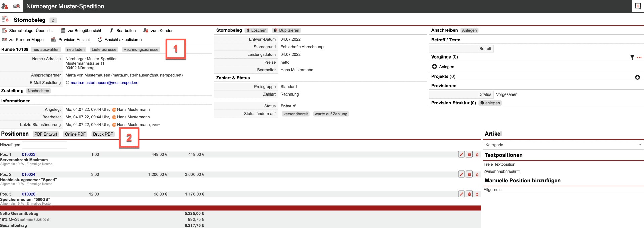Screen dimensions: 644x228
Task: Click the reorder arrows icon for Pos. 3
Action: click(x=477, y=194)
